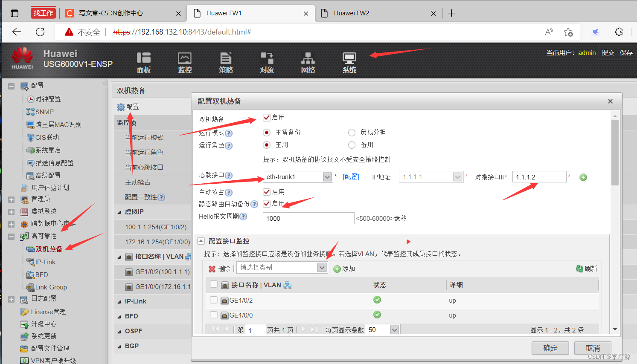The image size is (637, 364).
Task: Open the 1.1.1.1 IP地址 dropdown
Action: tap(458, 177)
